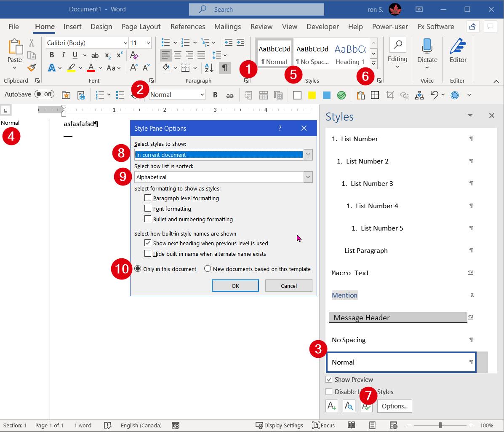Launch the Styles dialog launcher
Image resolution: width=504 pixels, height=432 pixels.
click(x=380, y=81)
